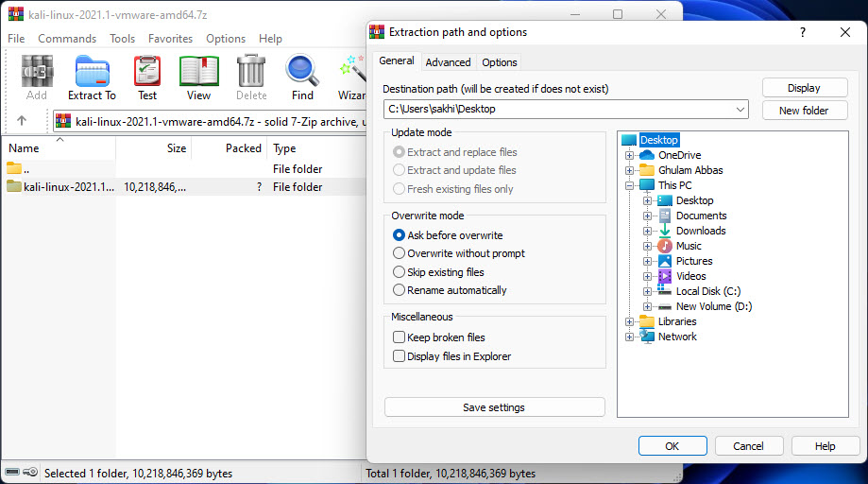
Task: Open the destination path dropdown arrow
Action: 740,109
